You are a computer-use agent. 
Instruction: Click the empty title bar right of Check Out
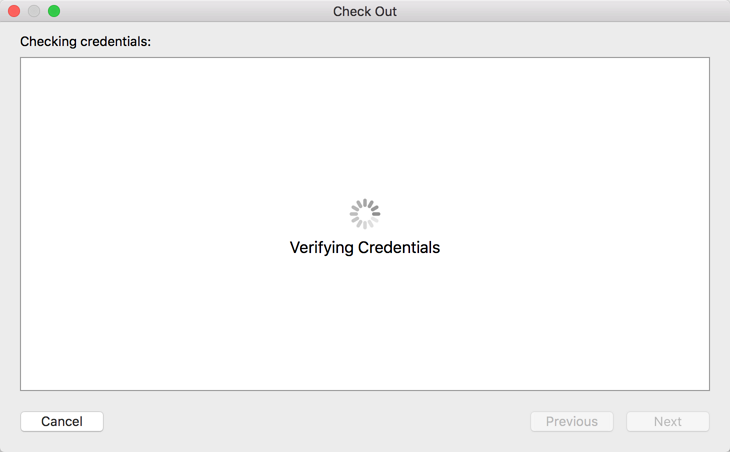coord(560,11)
